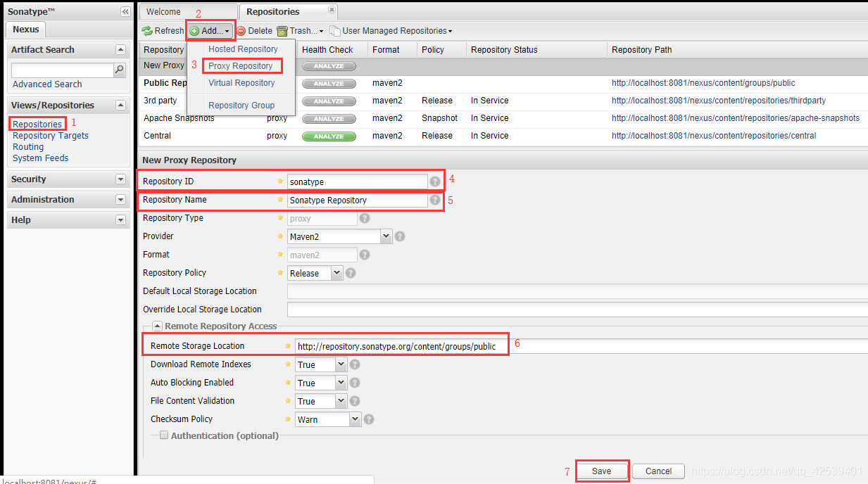
Task: Click the help icon next to File Content Validation
Action: (355, 401)
